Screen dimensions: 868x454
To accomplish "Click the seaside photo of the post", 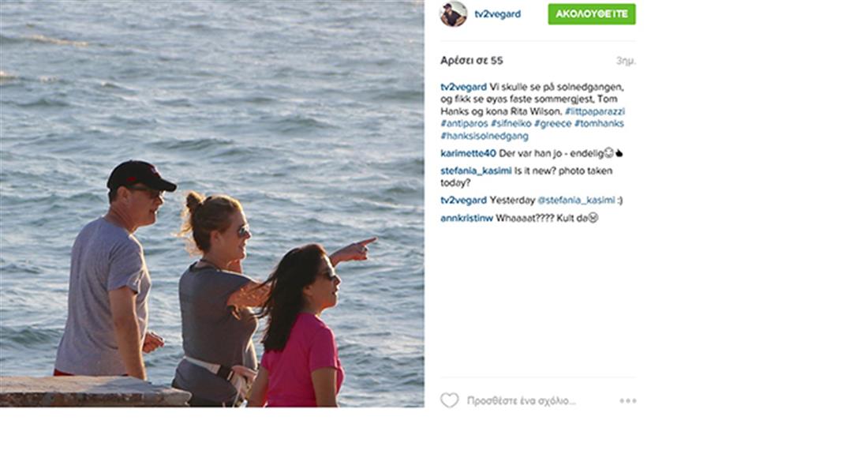I will pyautogui.click(x=212, y=204).
